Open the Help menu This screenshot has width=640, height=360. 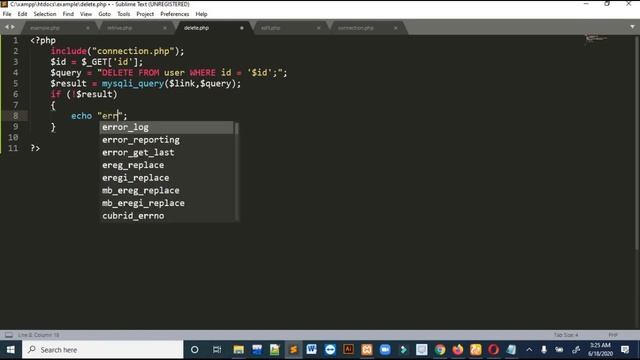tap(201, 14)
